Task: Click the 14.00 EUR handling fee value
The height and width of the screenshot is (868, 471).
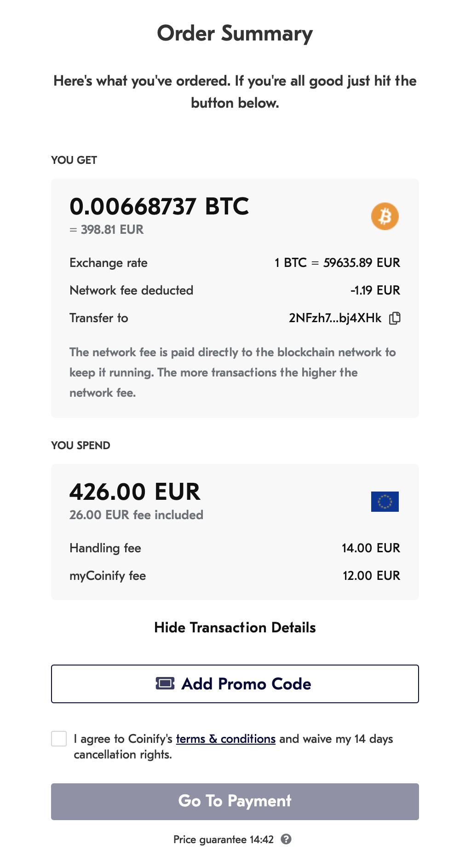Action: (371, 548)
